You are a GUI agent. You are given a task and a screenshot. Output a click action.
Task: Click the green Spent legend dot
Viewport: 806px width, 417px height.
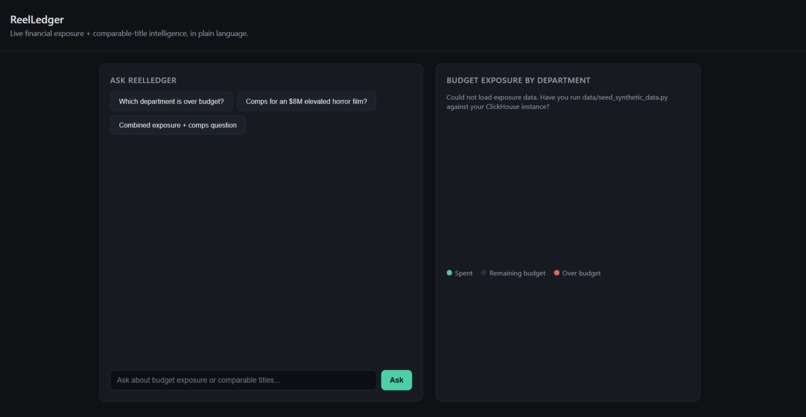tap(449, 273)
